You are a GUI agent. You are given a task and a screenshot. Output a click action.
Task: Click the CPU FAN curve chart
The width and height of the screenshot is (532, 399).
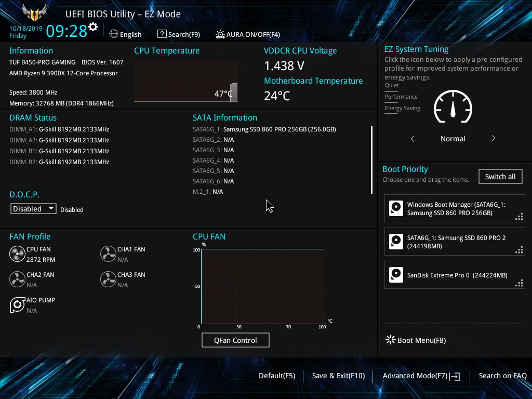pos(263,286)
